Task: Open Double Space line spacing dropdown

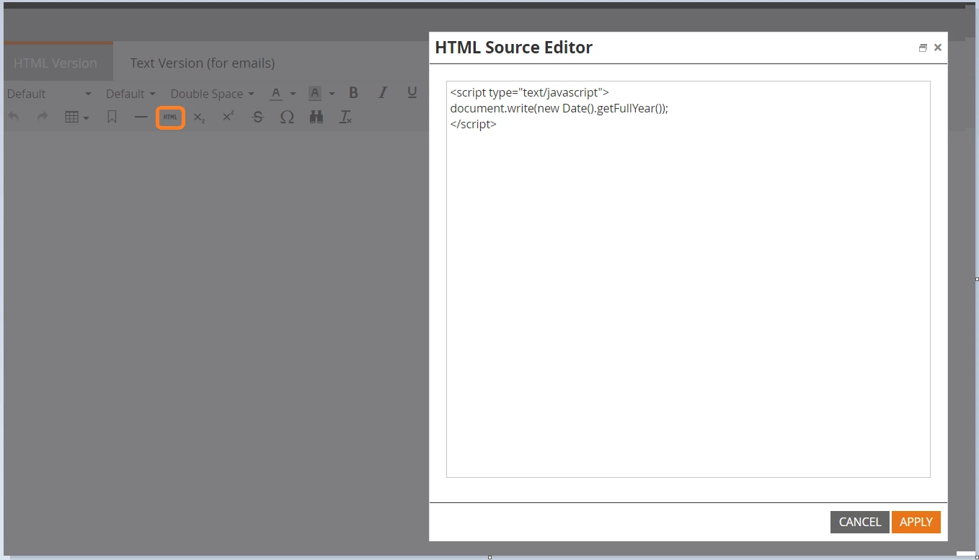Action: (x=212, y=94)
